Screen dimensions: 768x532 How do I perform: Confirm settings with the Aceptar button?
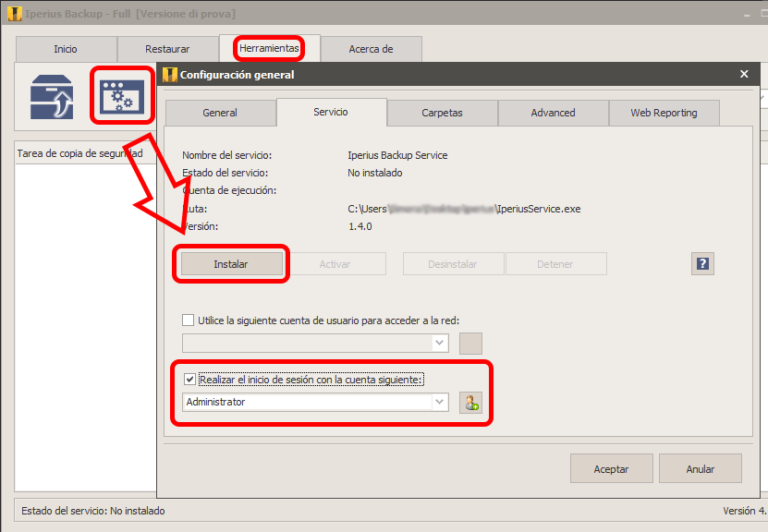(611, 468)
